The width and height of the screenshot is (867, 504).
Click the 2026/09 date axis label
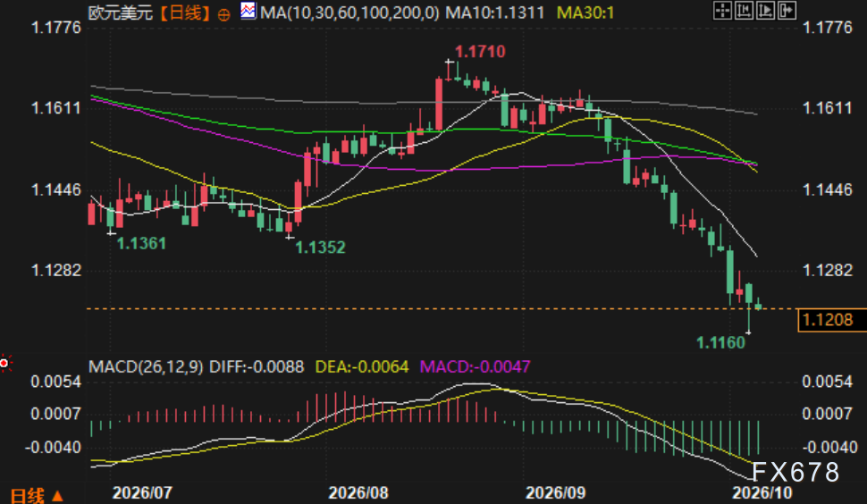point(555,493)
